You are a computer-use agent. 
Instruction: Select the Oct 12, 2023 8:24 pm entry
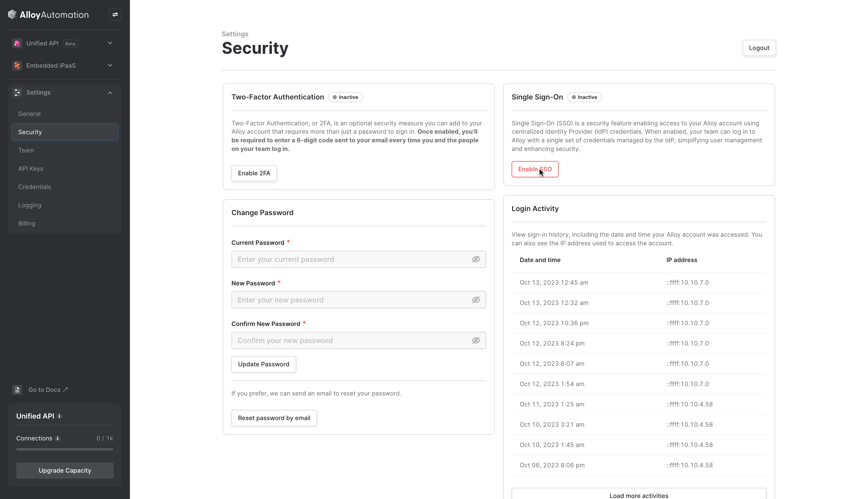point(639,343)
